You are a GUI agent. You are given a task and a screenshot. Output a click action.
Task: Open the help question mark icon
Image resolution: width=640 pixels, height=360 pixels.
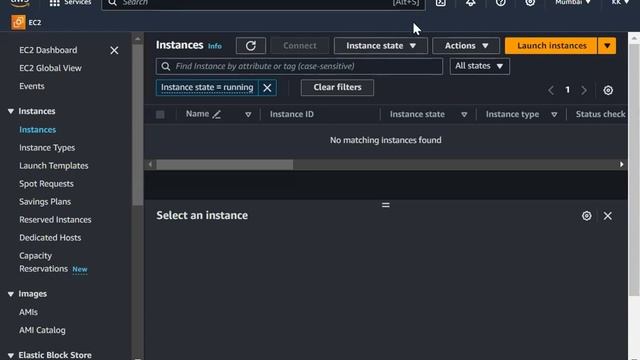pyautogui.click(x=500, y=3)
